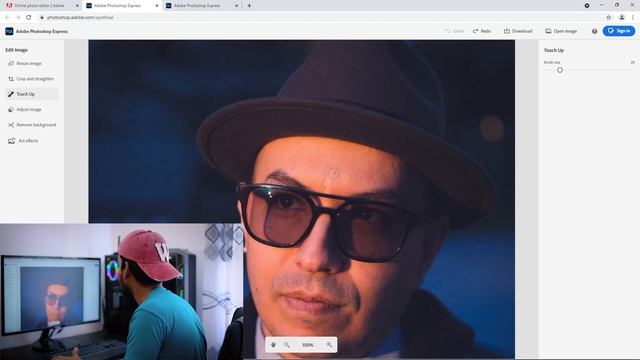Screen dimensions: 640x360
Task: Choose Remove background option
Action: [x=31, y=125]
